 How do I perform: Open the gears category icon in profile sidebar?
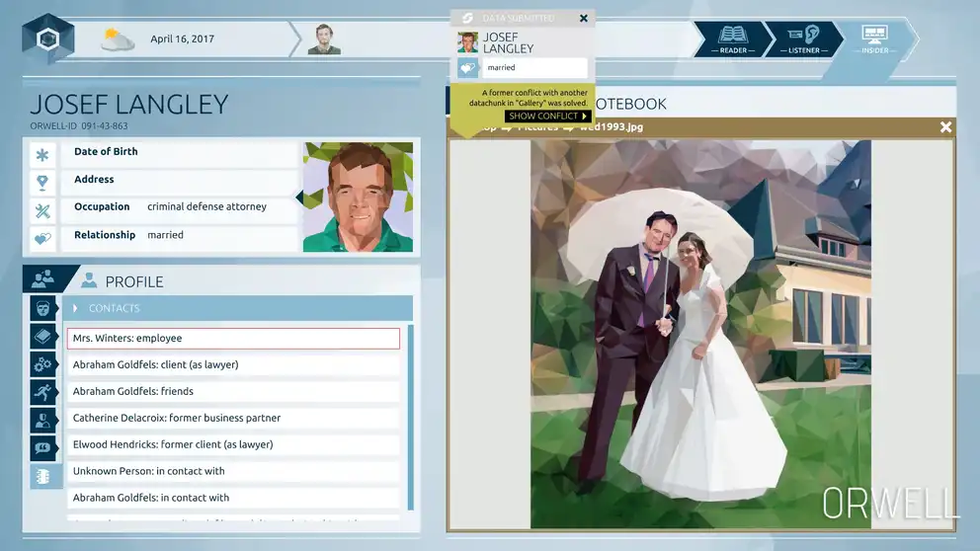[42, 364]
